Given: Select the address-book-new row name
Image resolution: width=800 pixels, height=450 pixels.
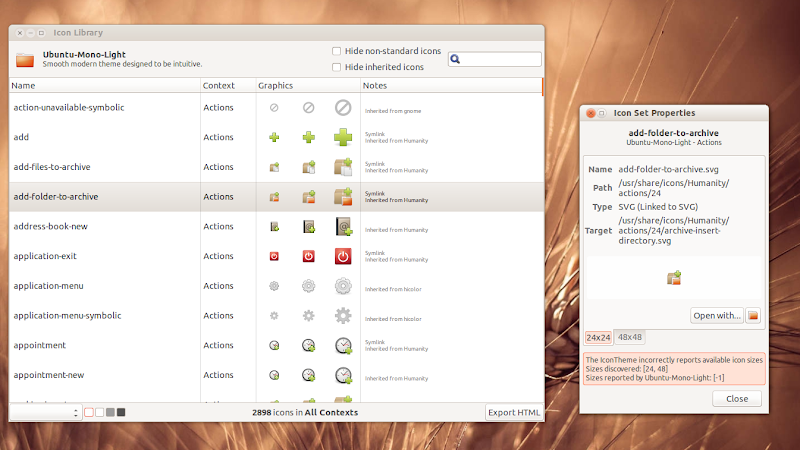Looking at the screenshot, I should (51, 227).
